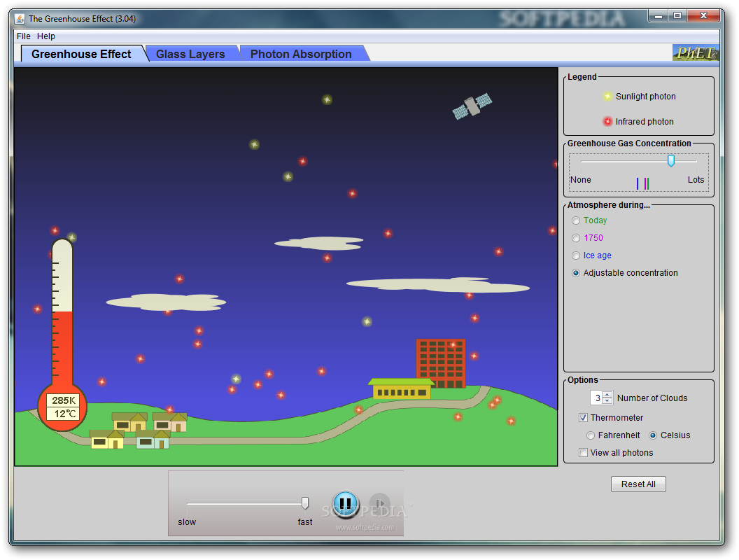
Task: Switch to the Greenhouse Effect tab
Action: click(x=81, y=54)
